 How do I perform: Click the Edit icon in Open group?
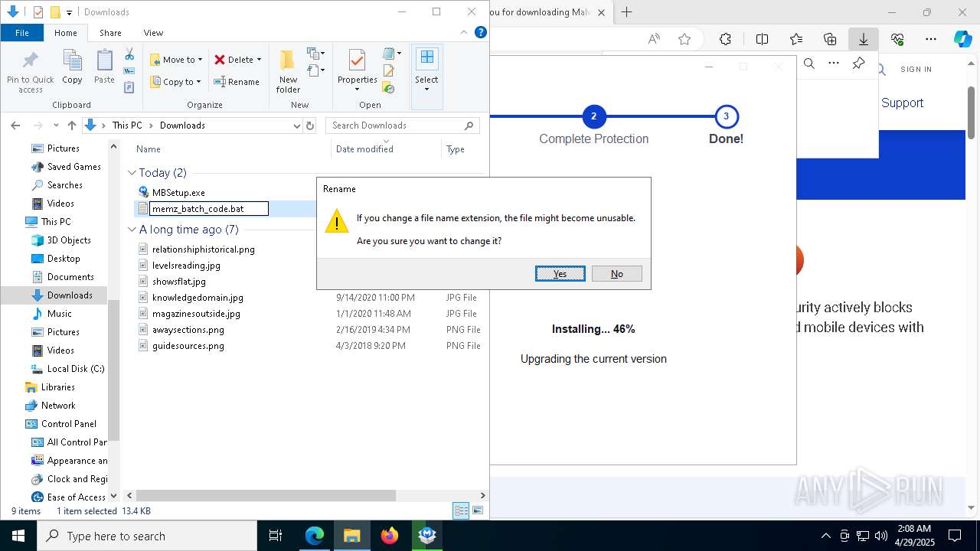point(388,71)
